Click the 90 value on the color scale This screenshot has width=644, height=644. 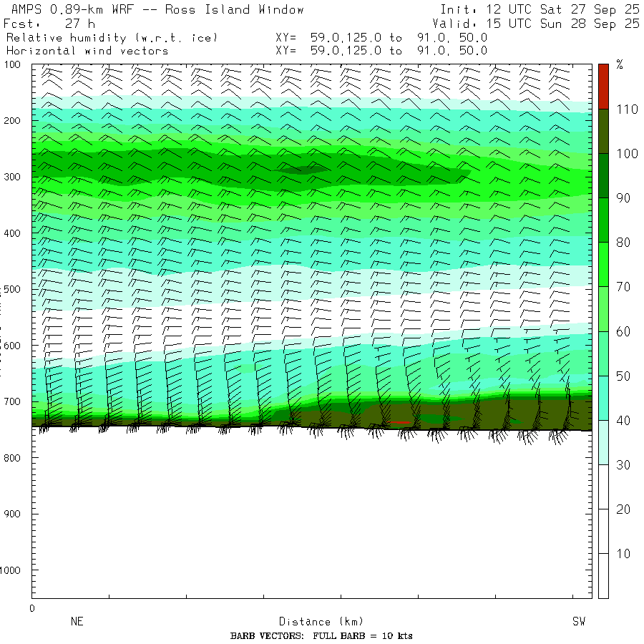click(x=623, y=198)
